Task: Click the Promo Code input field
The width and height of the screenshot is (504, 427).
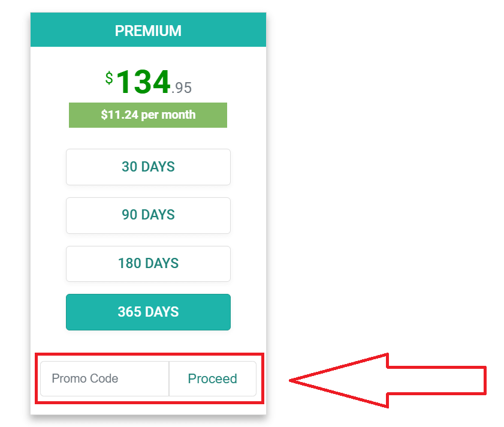Action: click(x=105, y=378)
